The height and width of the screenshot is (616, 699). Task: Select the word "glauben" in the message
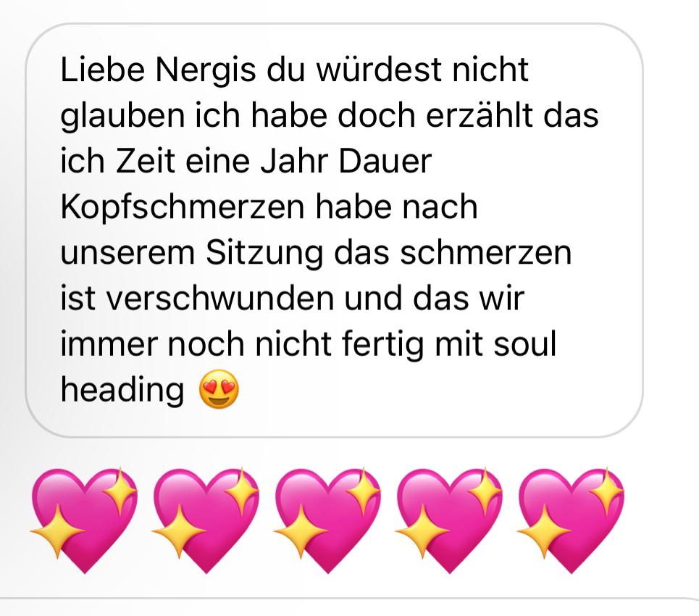tap(122, 117)
